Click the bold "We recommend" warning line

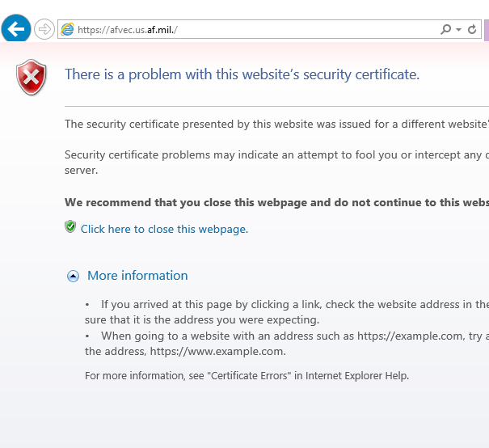(x=276, y=202)
